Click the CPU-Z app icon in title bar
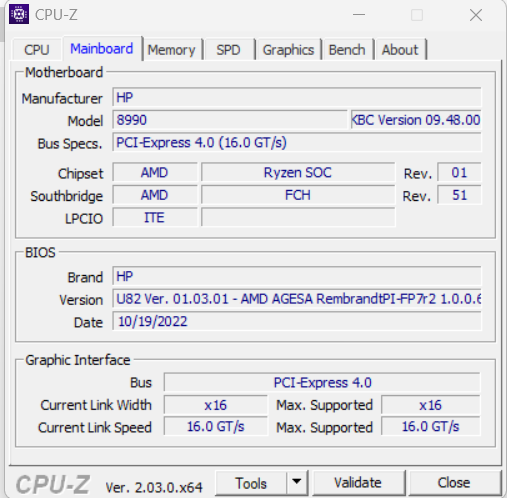Image resolution: width=507 pixels, height=498 pixels. click(x=19, y=14)
